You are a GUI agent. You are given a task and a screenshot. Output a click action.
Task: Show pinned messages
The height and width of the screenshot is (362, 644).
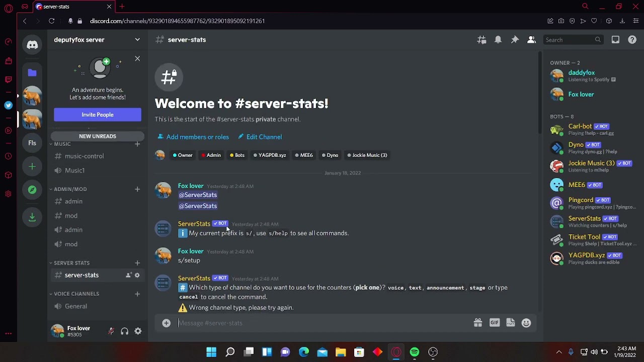click(515, 40)
